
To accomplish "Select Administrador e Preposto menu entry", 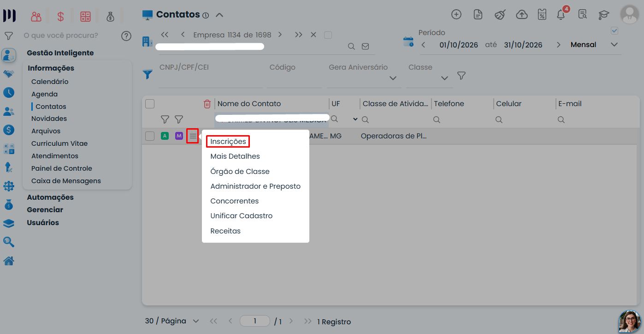I will pyautogui.click(x=255, y=186).
